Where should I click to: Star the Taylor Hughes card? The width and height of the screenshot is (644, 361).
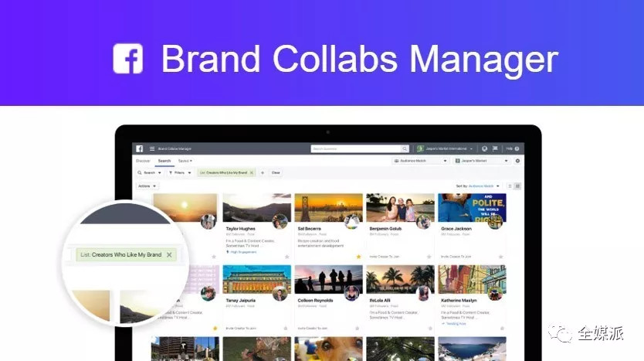click(286, 257)
